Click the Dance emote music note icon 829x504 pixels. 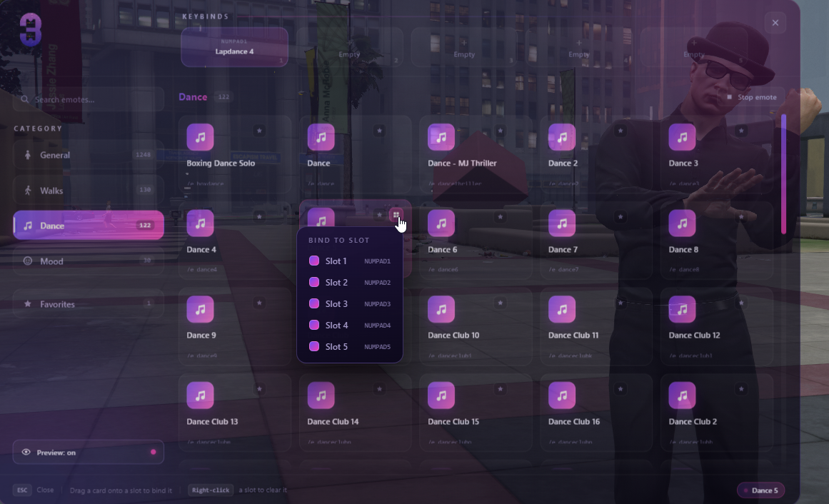321,137
